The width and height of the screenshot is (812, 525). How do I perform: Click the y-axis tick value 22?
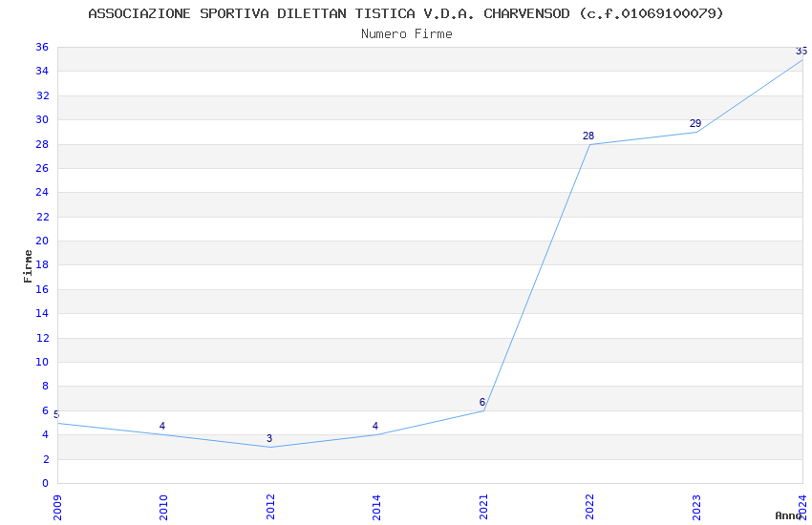coord(42,217)
